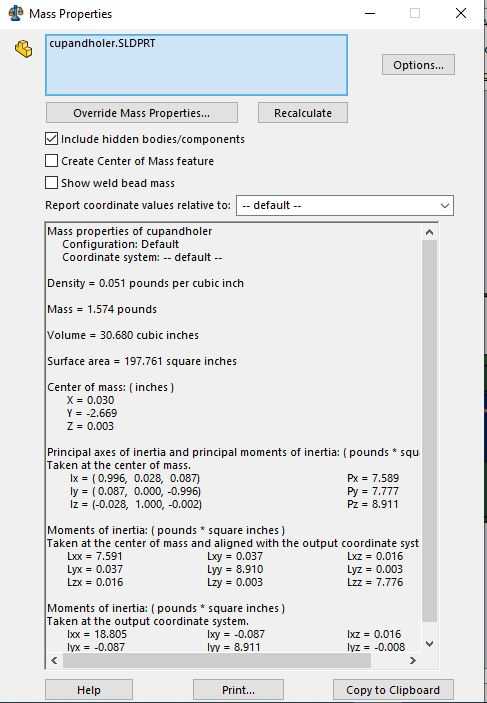
Task: Click the 'Iz = (-0.028, 1.000, -0.002)' axis line
Action: [136, 504]
